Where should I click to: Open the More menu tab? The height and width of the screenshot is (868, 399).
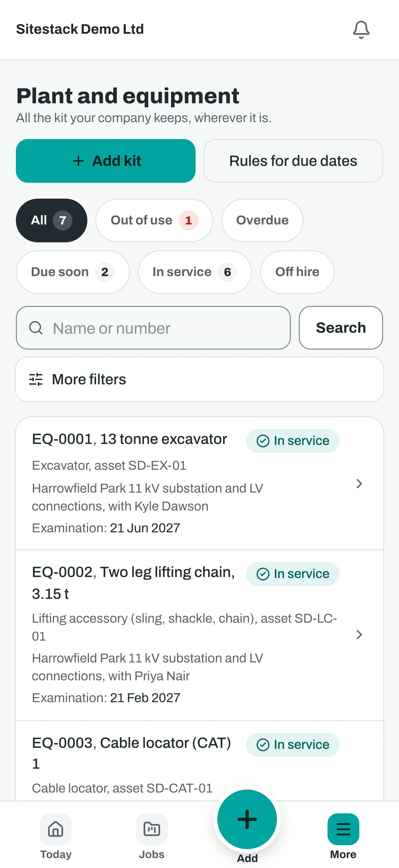click(x=343, y=837)
